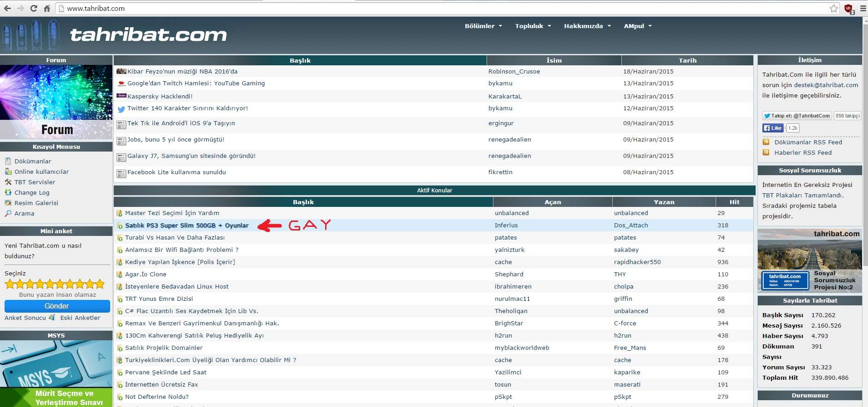868x407 pixels.
Task: Follow @TahribatCom via Twitter button
Action: click(x=797, y=116)
